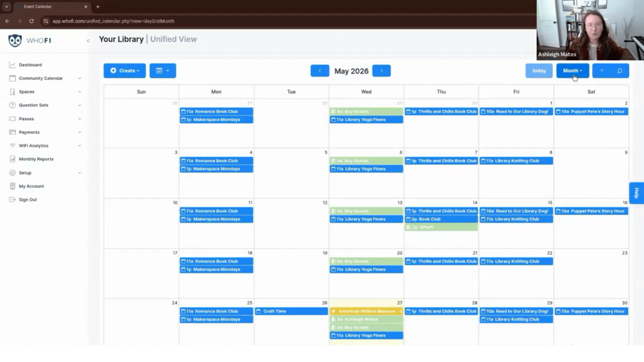Image resolution: width=644 pixels, height=362 pixels.
Task: Expand the Payments menu chevron
Action: pyautogui.click(x=79, y=132)
